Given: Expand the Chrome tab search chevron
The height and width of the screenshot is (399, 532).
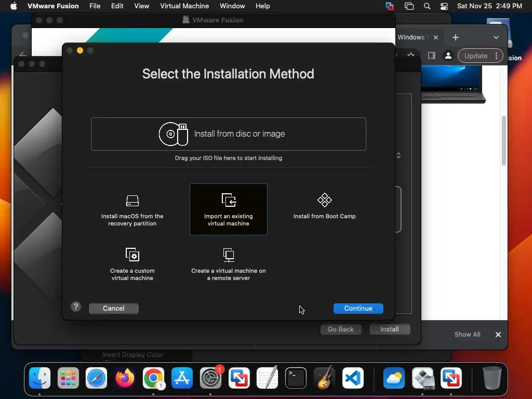Looking at the screenshot, I should [496, 37].
